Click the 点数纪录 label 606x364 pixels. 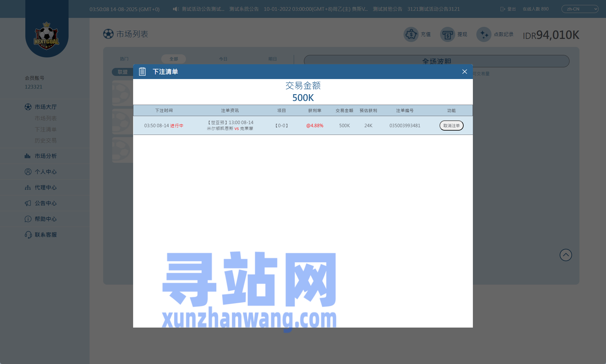(503, 34)
